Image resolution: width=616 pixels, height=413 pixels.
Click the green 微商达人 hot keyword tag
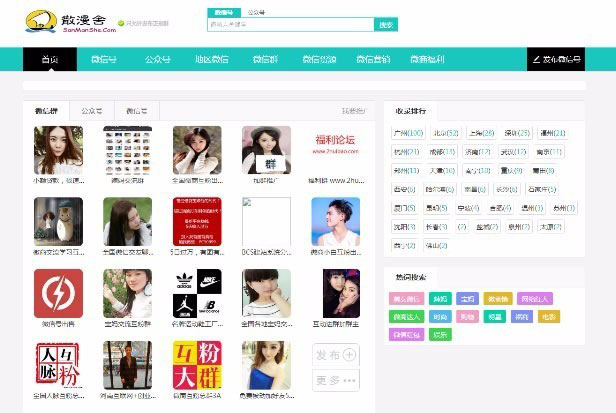click(x=407, y=317)
